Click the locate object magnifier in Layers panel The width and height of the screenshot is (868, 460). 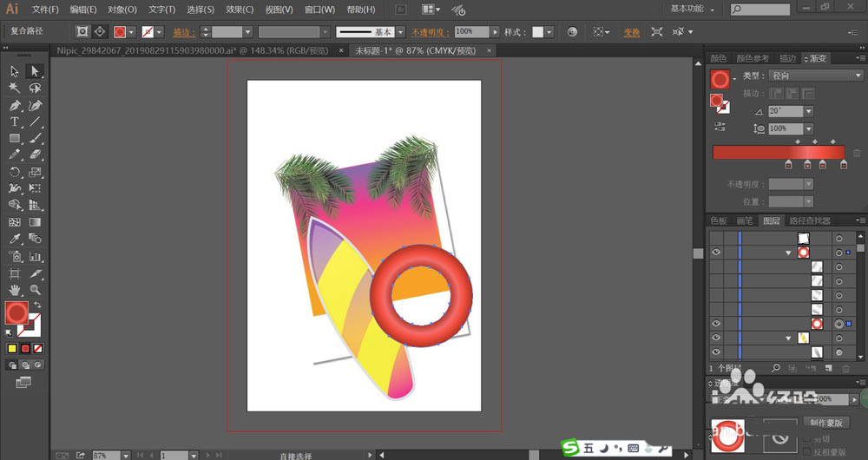776,367
